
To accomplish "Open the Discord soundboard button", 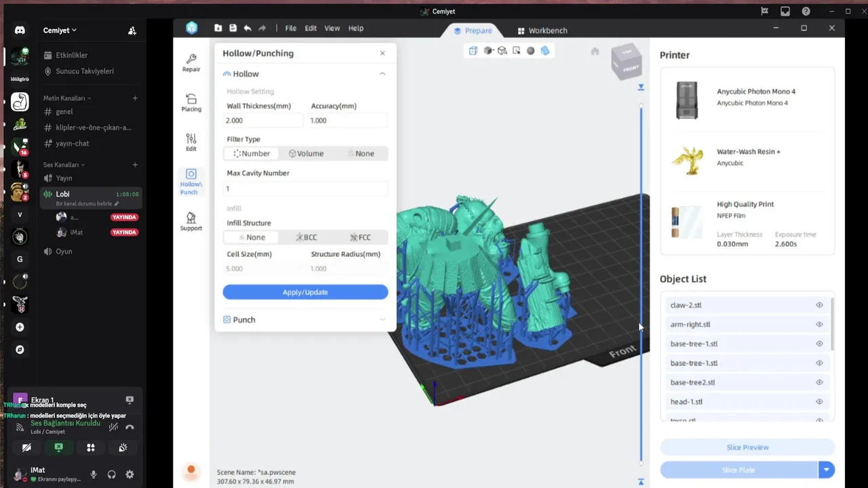I will pos(123,447).
